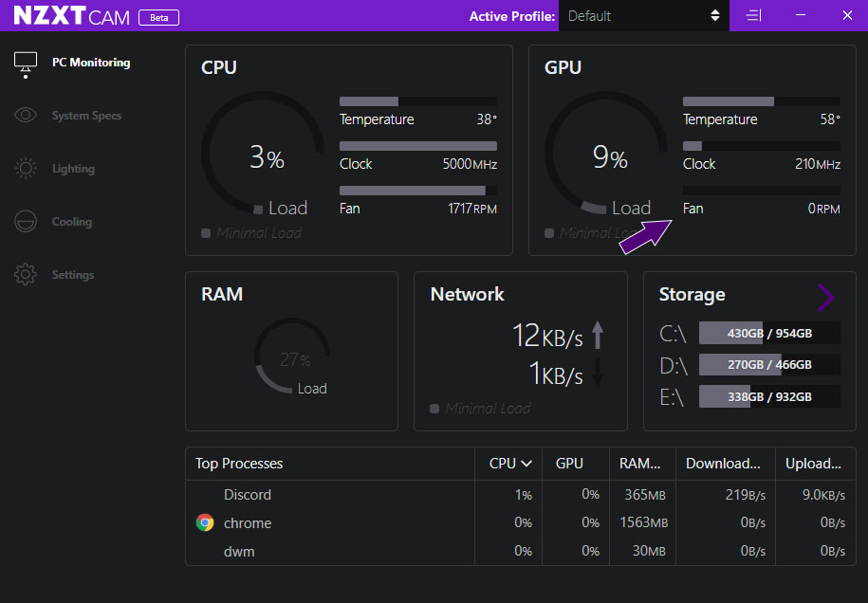
Task: Click the compact-mode icon in title bar
Action: click(x=753, y=15)
